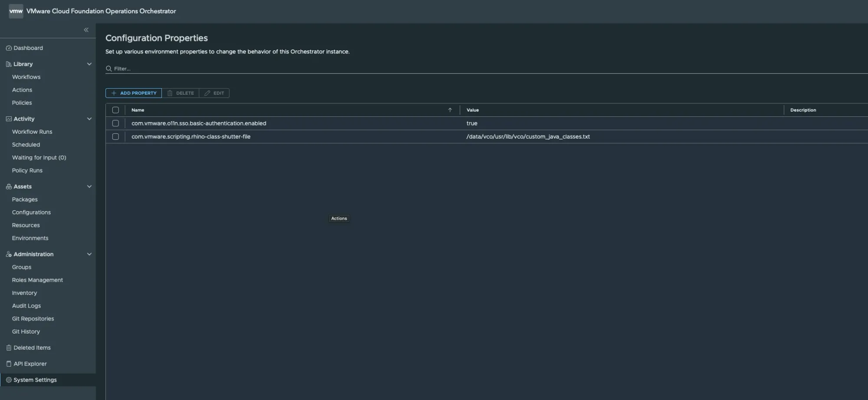This screenshot has height=400, width=868.
Task: Click the value 'true' cell
Action: pos(472,124)
